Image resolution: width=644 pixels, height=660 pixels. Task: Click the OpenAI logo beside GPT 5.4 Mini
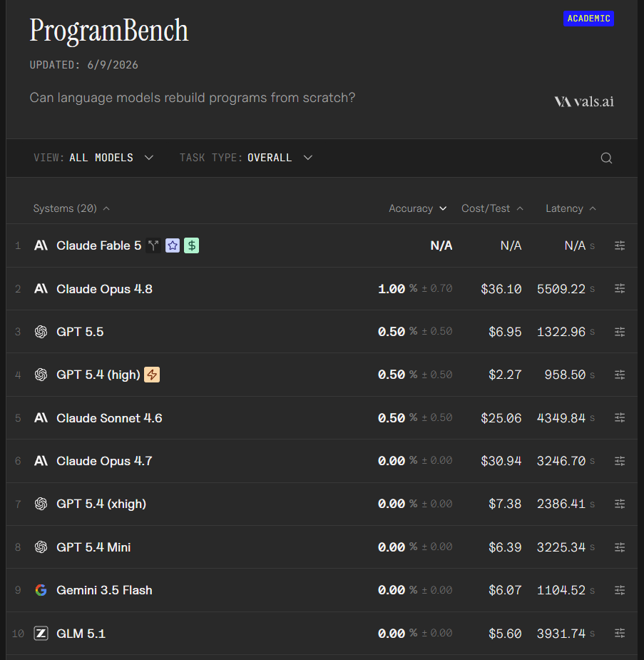41,547
